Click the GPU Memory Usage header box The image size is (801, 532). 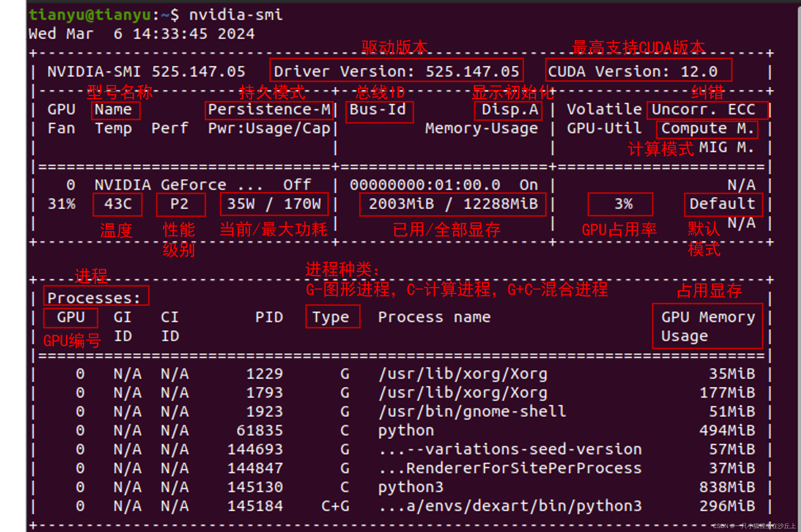pyautogui.click(x=707, y=326)
